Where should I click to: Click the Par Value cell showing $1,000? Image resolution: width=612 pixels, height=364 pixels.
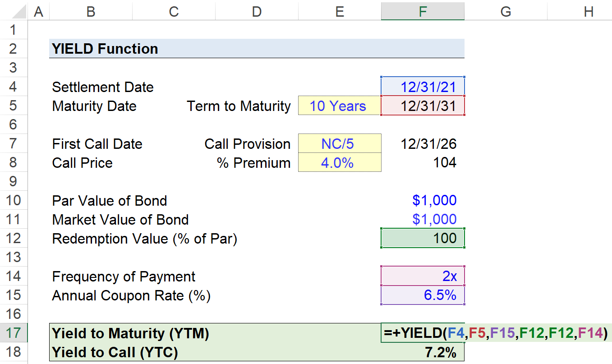point(423,200)
